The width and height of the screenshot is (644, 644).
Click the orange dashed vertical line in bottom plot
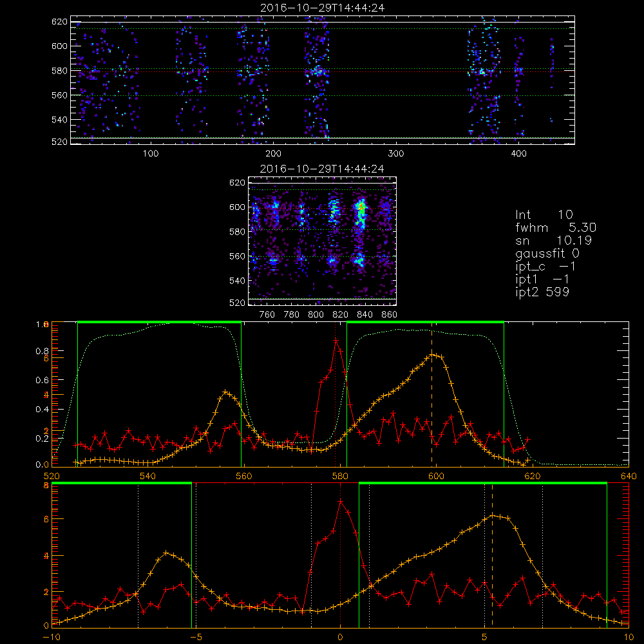493,554
